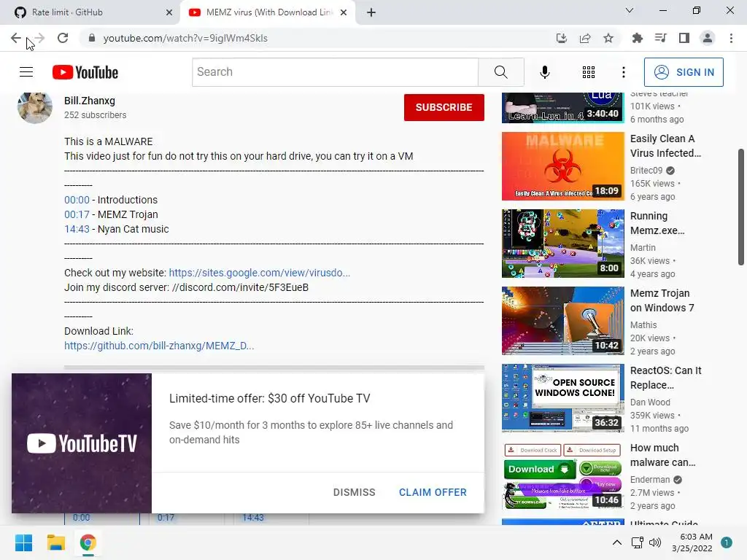Click the YouTube search input field
The height and width of the screenshot is (560, 747).
[x=336, y=72]
